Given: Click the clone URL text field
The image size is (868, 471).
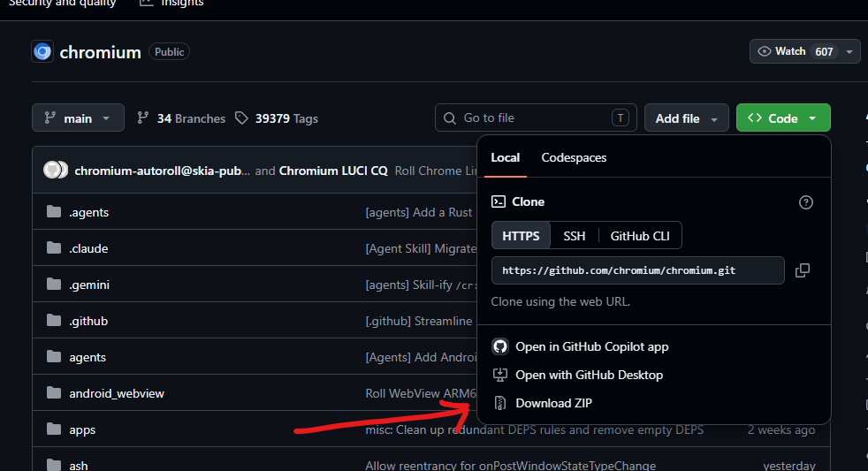Looking at the screenshot, I should pos(637,270).
